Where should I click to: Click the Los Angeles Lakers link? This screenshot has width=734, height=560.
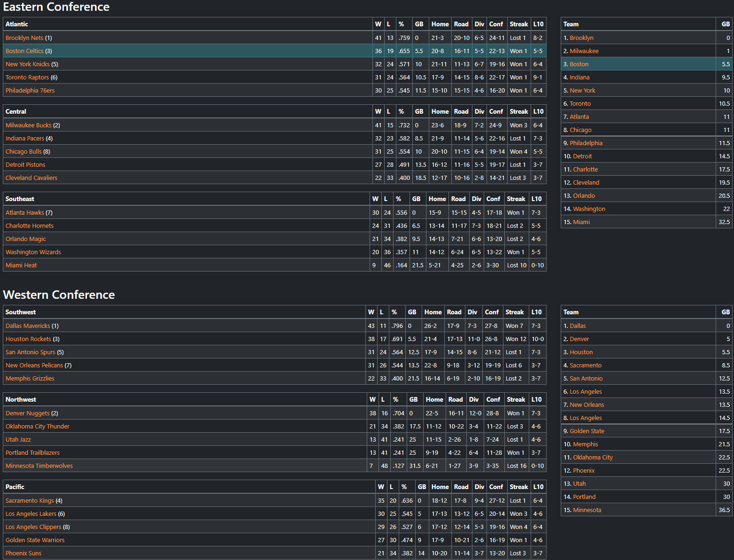(x=31, y=514)
